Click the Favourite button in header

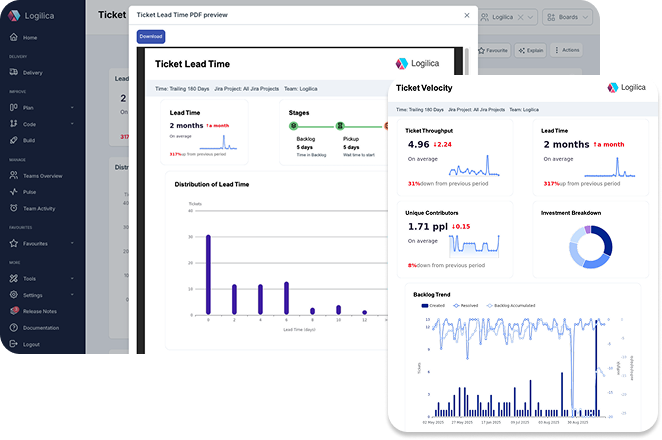[x=493, y=50]
